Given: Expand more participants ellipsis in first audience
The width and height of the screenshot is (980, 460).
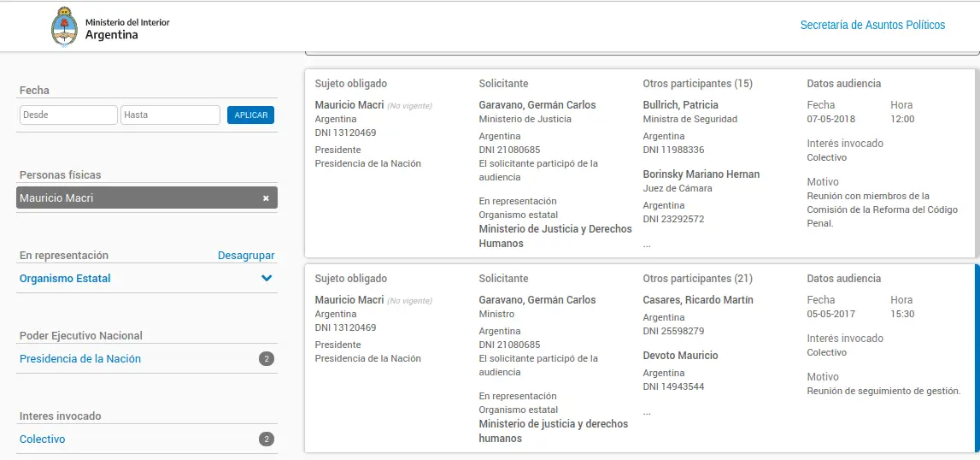Looking at the screenshot, I should [647, 244].
